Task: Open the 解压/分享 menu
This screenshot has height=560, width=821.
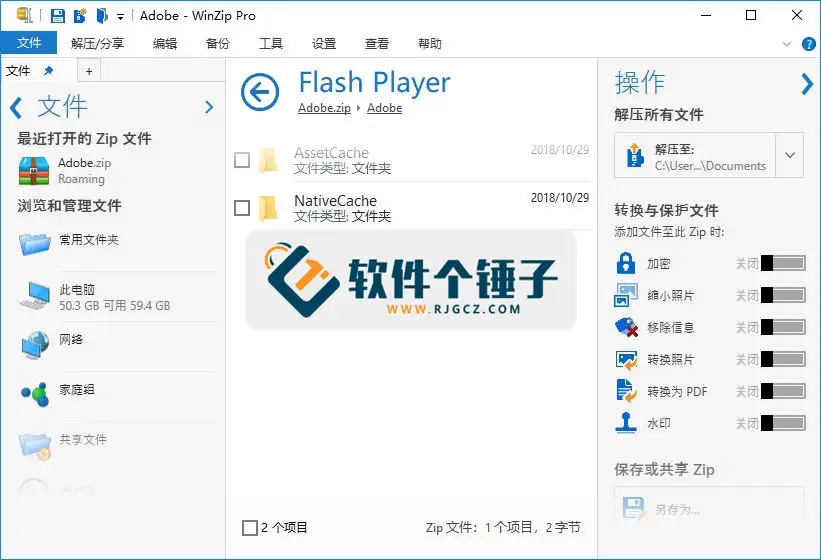Action: (x=97, y=43)
